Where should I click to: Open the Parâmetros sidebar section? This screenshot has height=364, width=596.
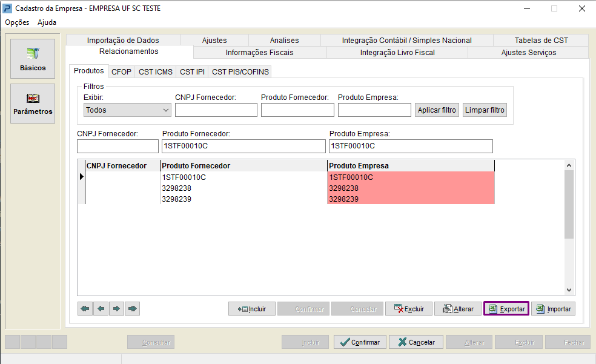click(x=33, y=104)
